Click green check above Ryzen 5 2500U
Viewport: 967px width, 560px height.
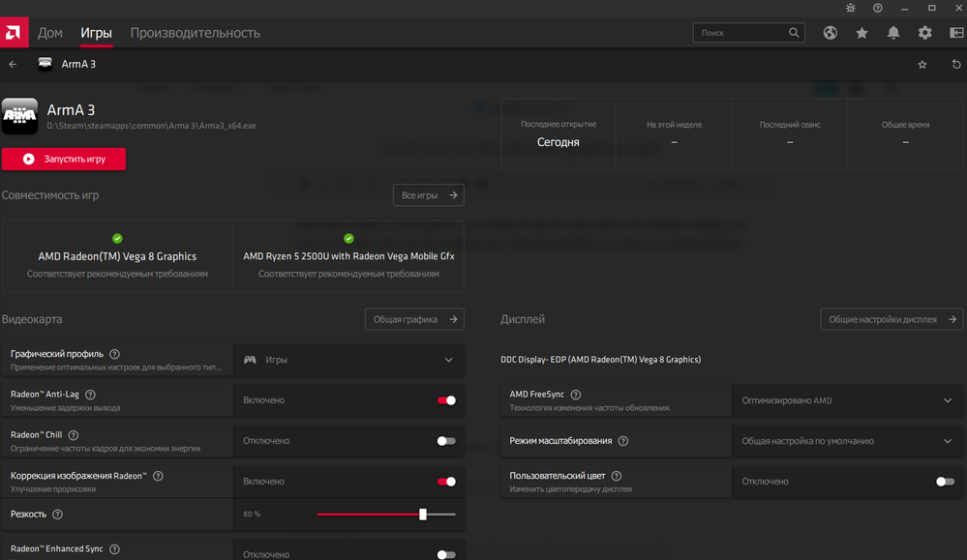[348, 239]
